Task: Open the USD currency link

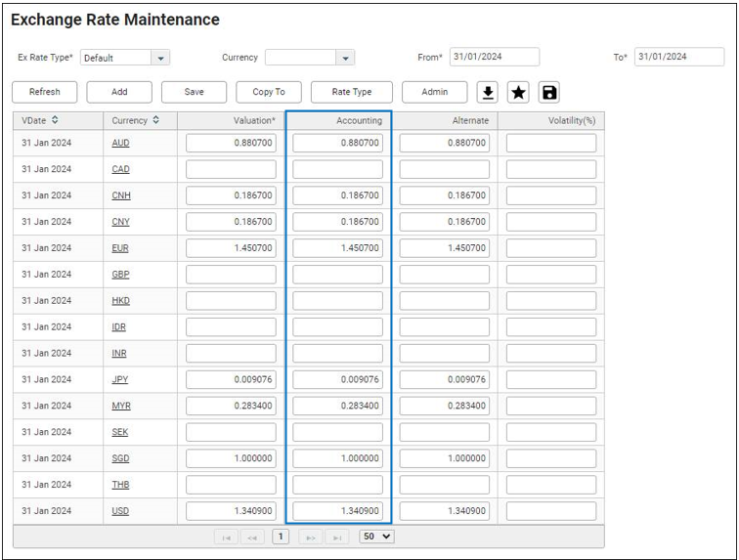Action: coord(120,511)
